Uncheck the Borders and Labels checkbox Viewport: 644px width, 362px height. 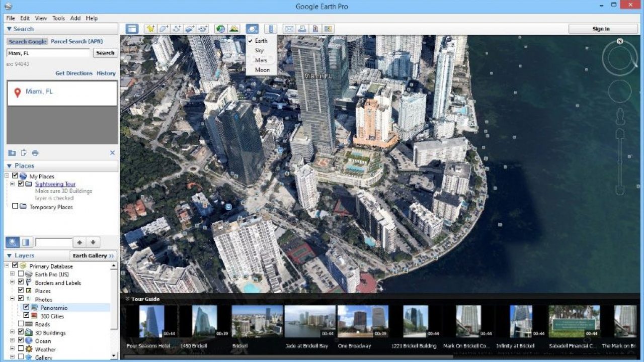tap(21, 283)
